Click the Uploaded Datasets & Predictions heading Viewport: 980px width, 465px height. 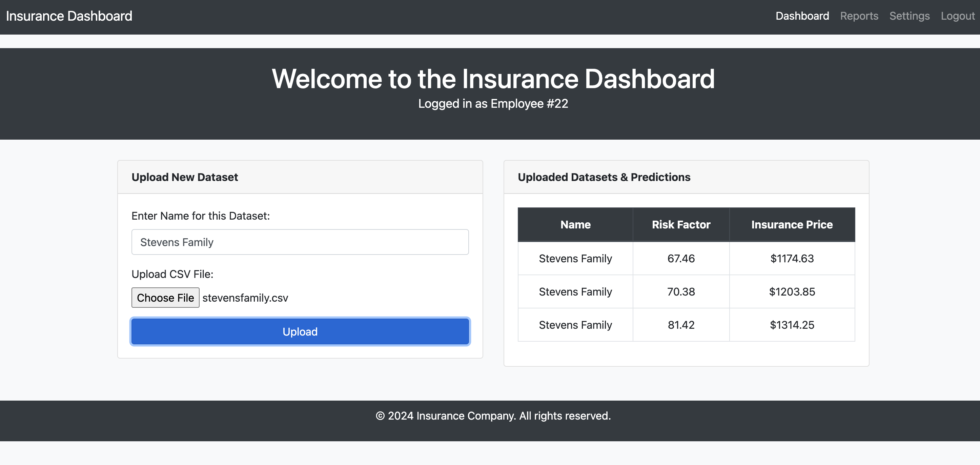[604, 177]
